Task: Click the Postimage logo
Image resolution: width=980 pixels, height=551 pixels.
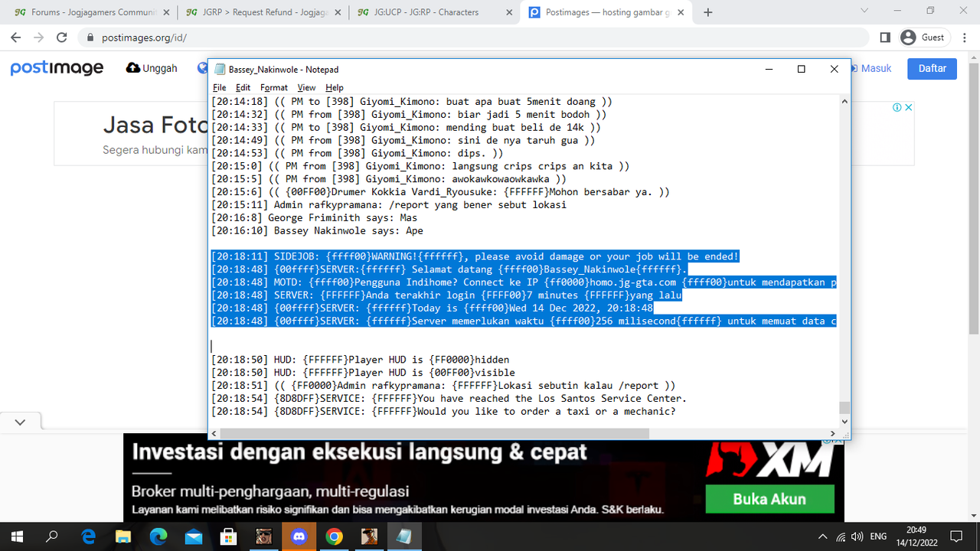Action: pos(57,68)
